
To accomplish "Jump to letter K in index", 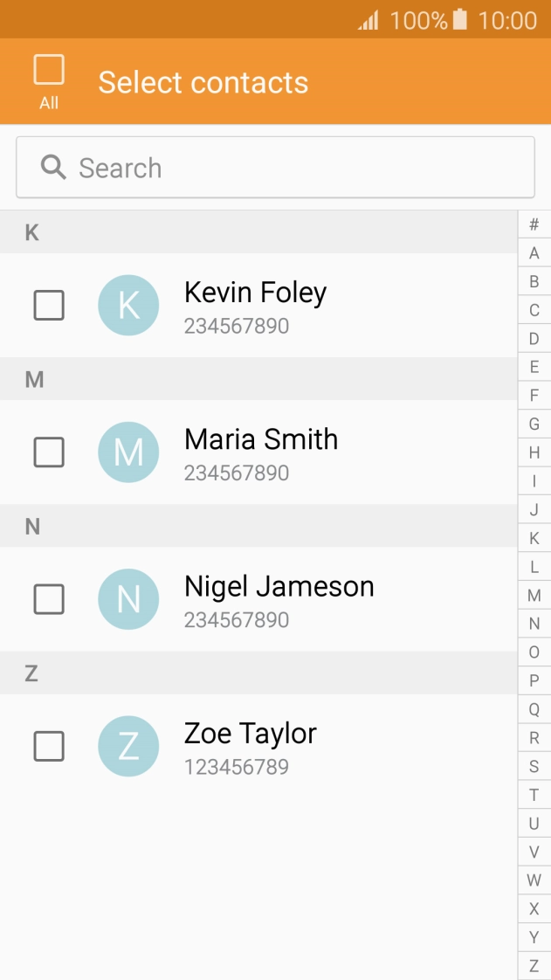I will click(x=534, y=538).
